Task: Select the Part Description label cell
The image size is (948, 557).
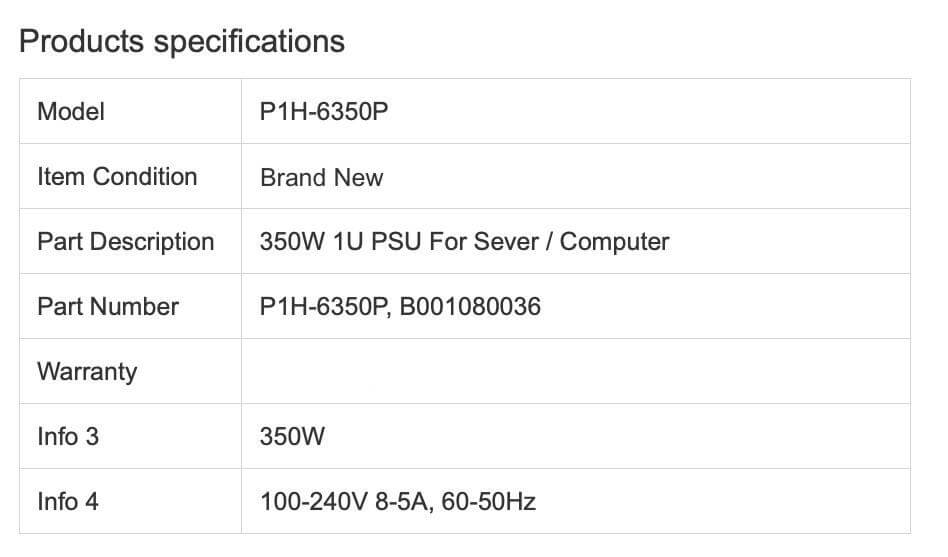Action: [x=125, y=242]
